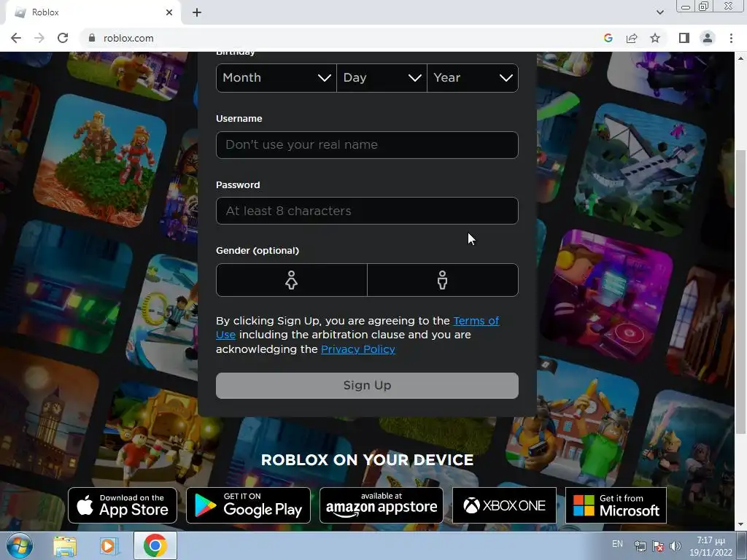
Task: Open the Amazon Appstore badge
Action: [381, 505]
